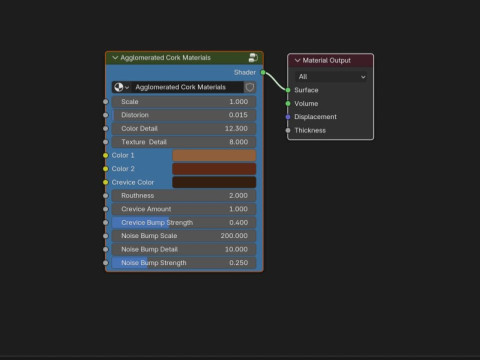The width and height of the screenshot is (480, 360).
Task: Open the All target dropdown
Action: pos(331,77)
